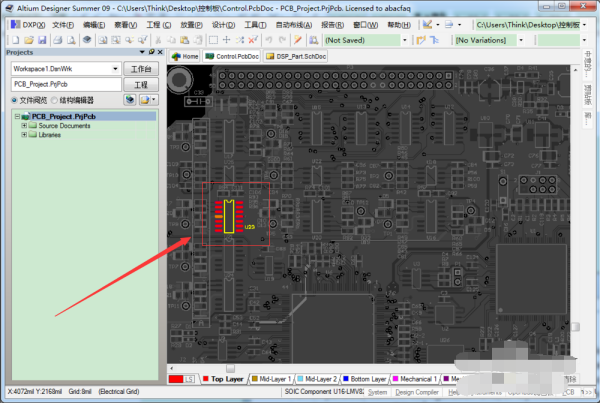Click the Open document folder icon

tap(29, 40)
